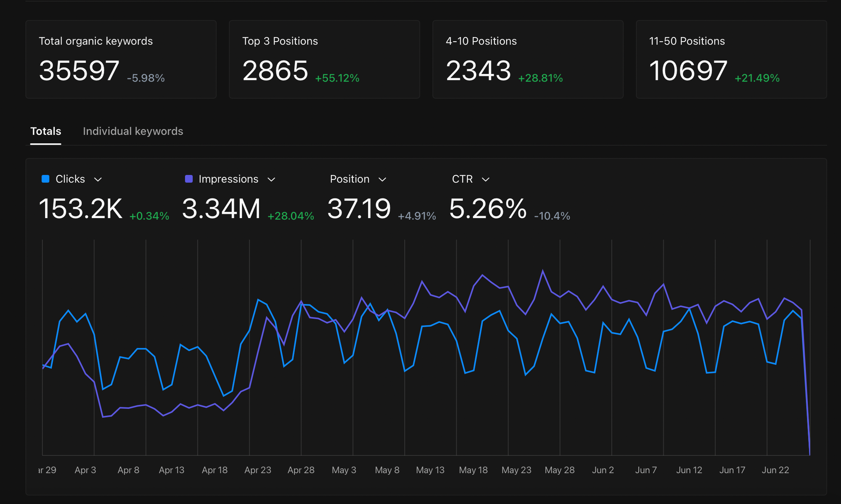This screenshot has width=841, height=504.
Task: Click the +55.12% change indicator
Action: pos(337,78)
